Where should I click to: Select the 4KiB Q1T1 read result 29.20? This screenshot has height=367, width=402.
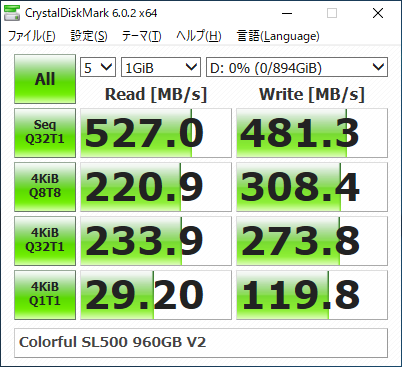(156, 295)
